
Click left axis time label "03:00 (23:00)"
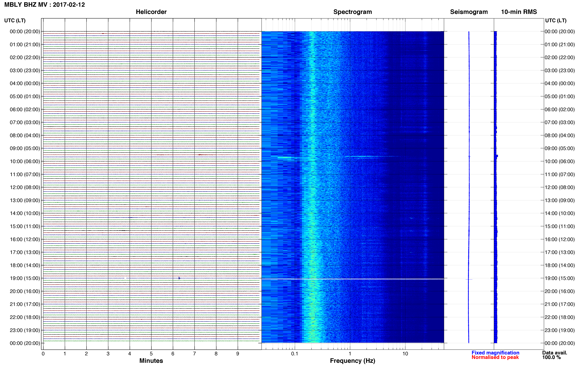(x=25, y=71)
